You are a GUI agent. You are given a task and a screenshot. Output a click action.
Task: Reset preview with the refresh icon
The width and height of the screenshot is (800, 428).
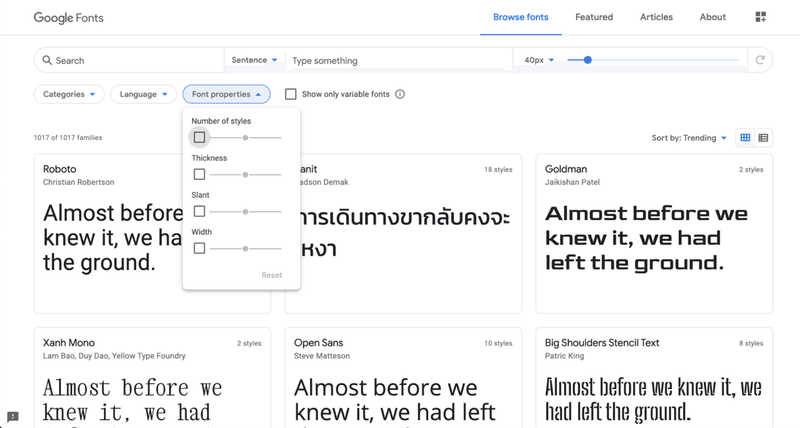click(x=760, y=60)
